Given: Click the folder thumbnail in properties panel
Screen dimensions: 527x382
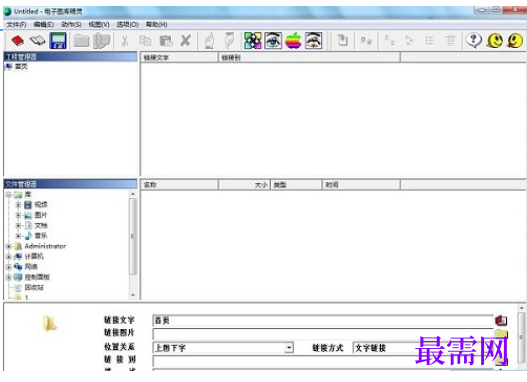Looking at the screenshot, I should [50, 323].
